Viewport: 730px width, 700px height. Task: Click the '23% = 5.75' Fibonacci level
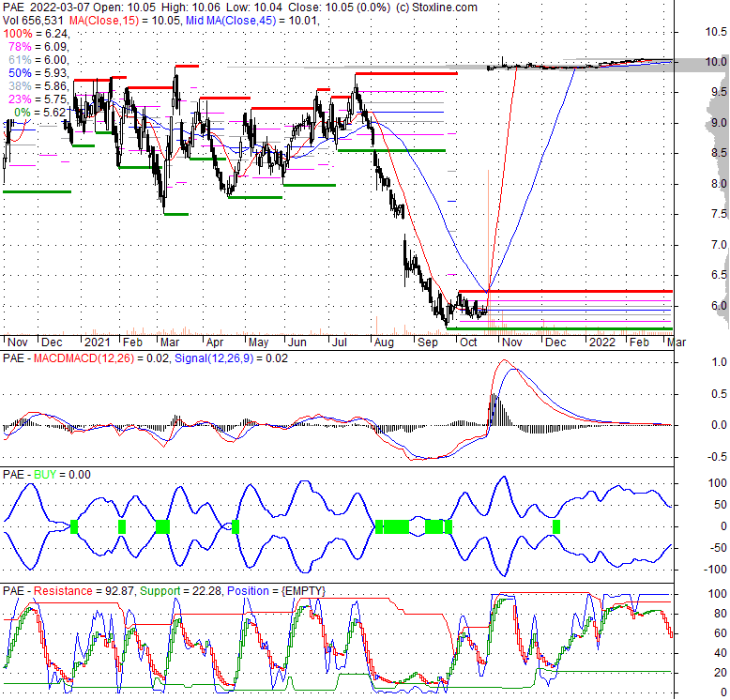coord(38,99)
